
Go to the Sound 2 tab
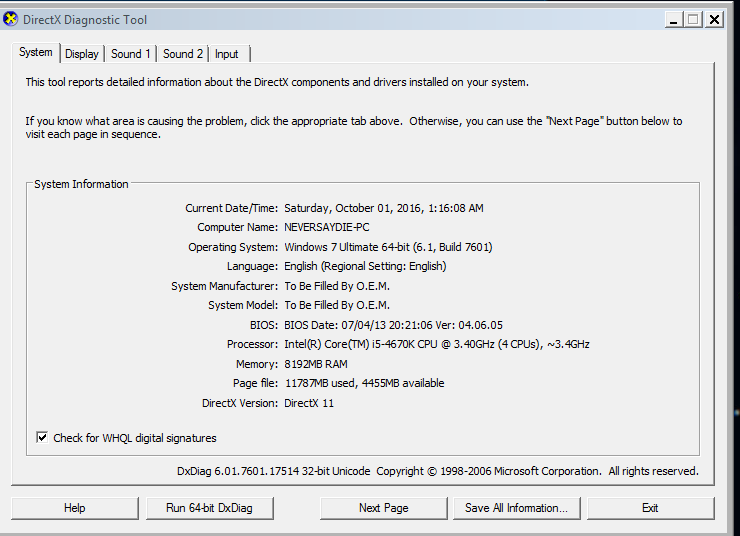click(x=183, y=54)
